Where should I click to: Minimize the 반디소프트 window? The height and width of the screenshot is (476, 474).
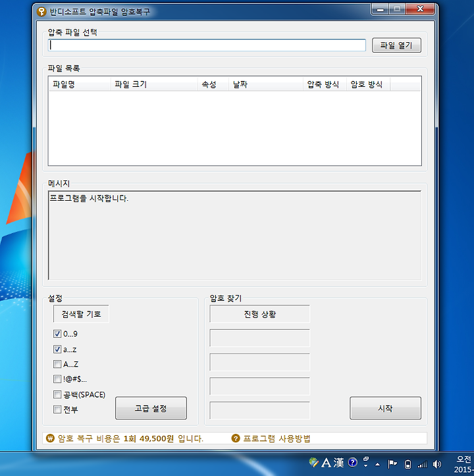(380, 9)
